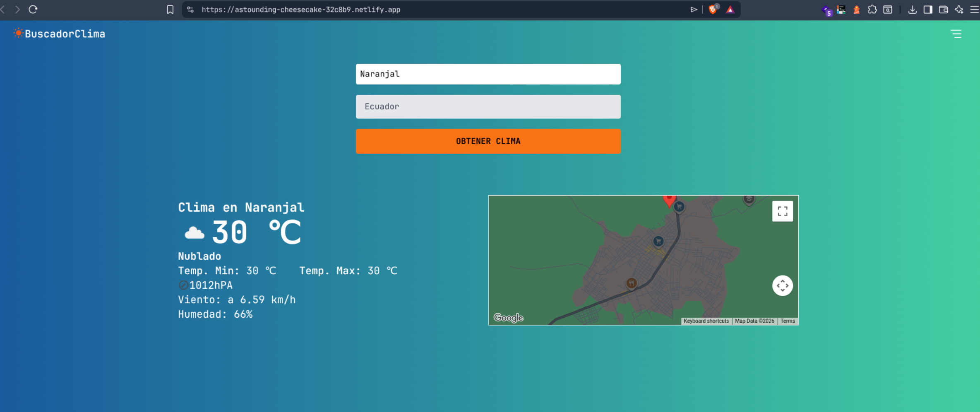Click the cloud weather icon
The height and width of the screenshot is (412, 980).
(194, 233)
